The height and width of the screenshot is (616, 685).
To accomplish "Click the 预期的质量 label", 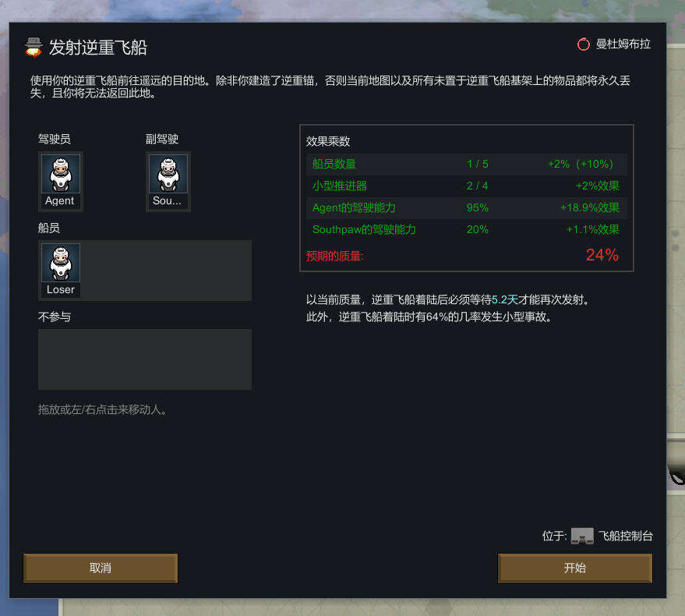I will (x=334, y=256).
